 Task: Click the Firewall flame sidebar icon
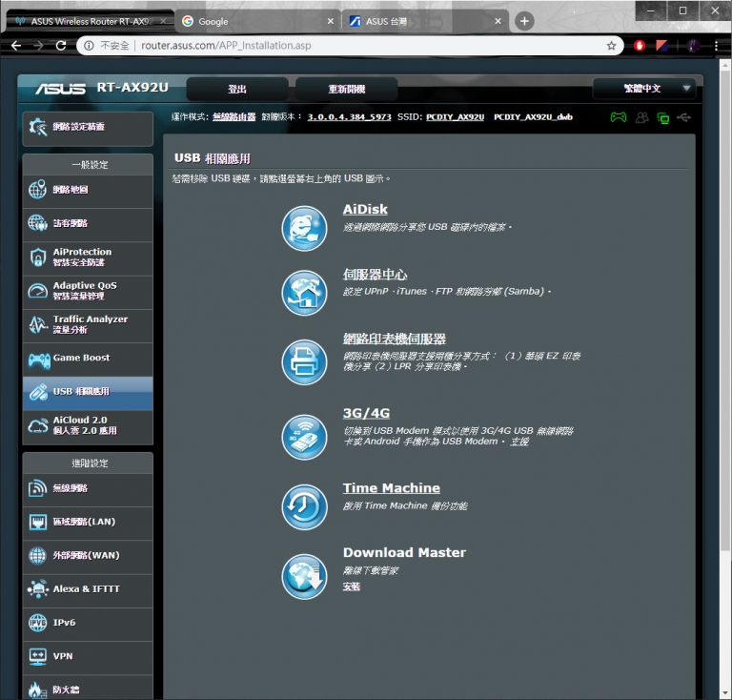click(x=37, y=690)
